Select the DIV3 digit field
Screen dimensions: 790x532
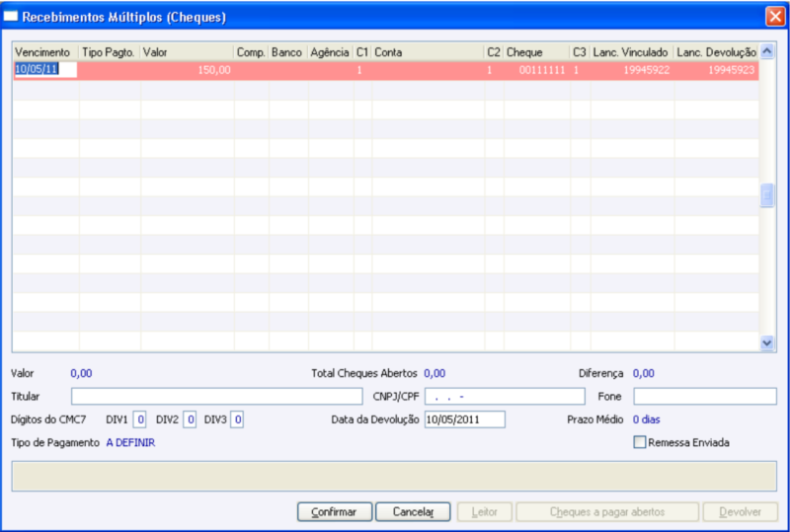(x=237, y=419)
